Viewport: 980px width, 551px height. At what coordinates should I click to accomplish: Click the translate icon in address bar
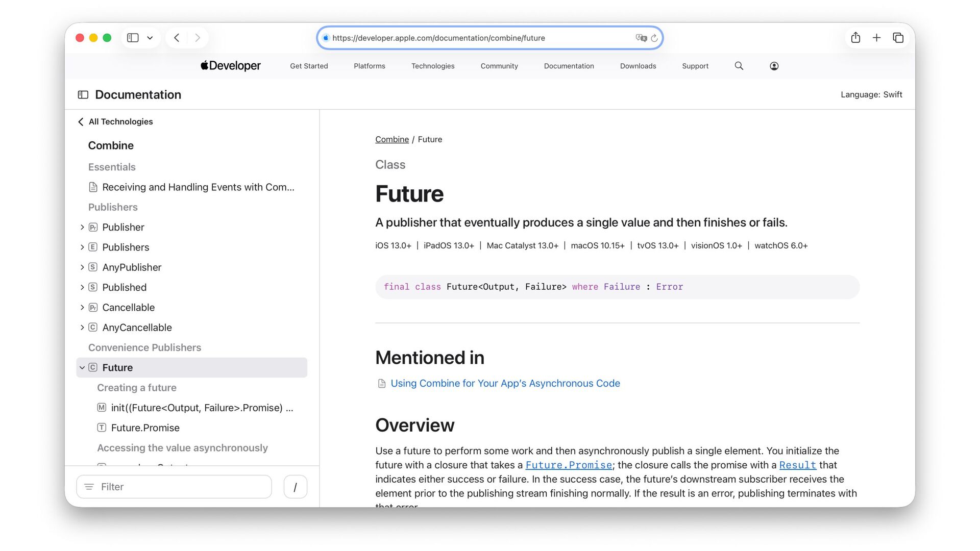641,38
